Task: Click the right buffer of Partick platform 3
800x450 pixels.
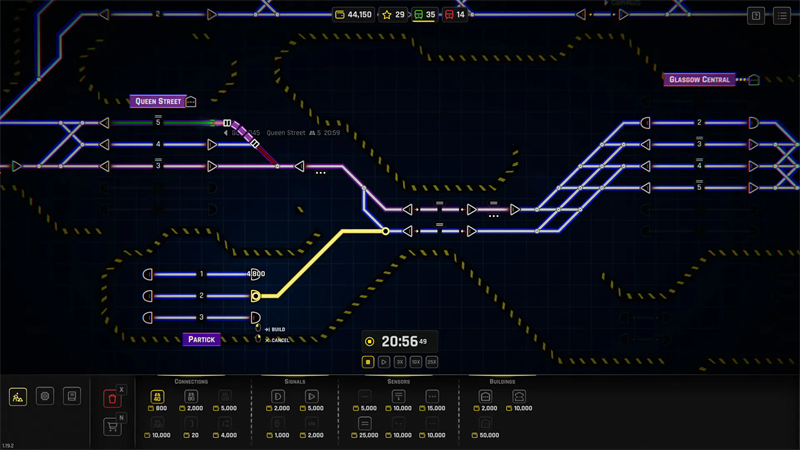Action: click(256, 318)
